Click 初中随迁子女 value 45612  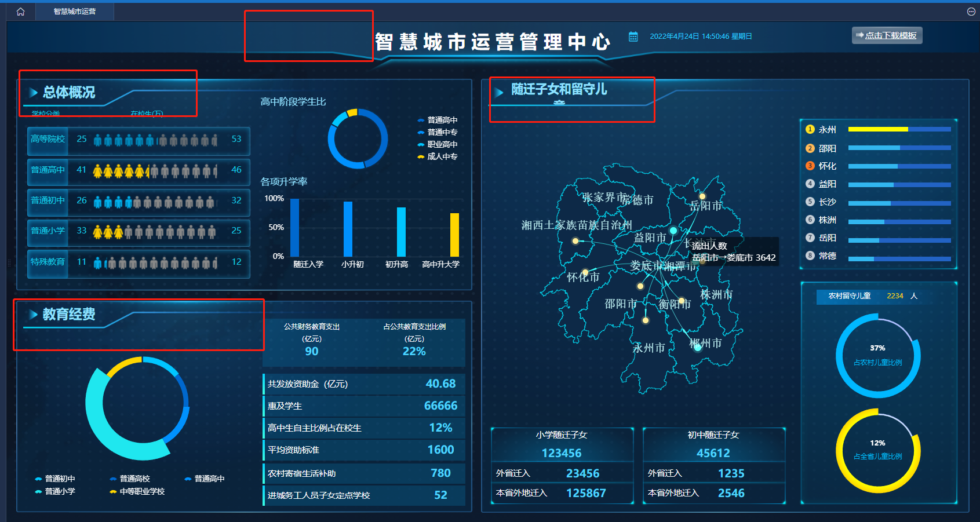click(713, 453)
